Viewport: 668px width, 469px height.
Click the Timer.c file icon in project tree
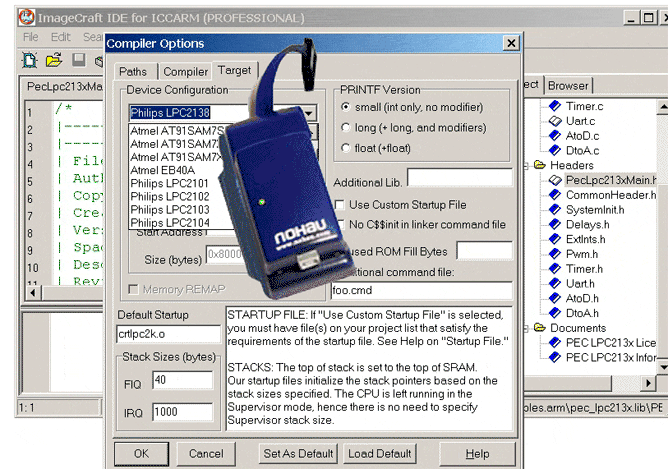555,106
